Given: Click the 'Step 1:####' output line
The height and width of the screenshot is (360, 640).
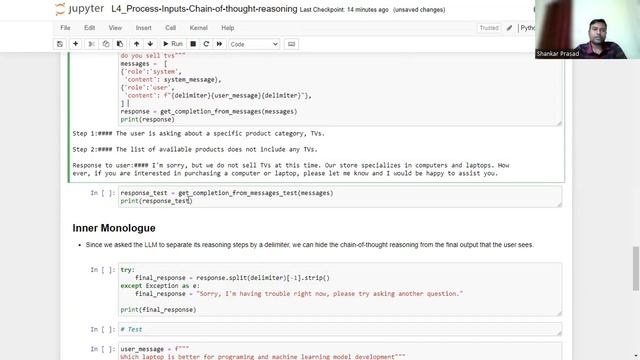Looking at the screenshot, I should pos(198,133).
